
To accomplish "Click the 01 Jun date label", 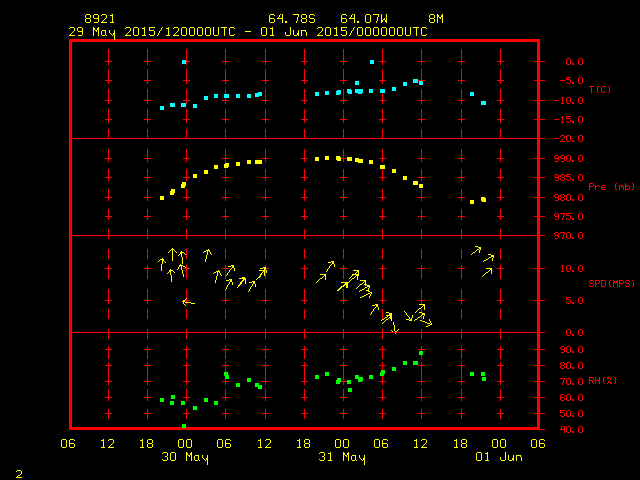I will click(498, 457).
